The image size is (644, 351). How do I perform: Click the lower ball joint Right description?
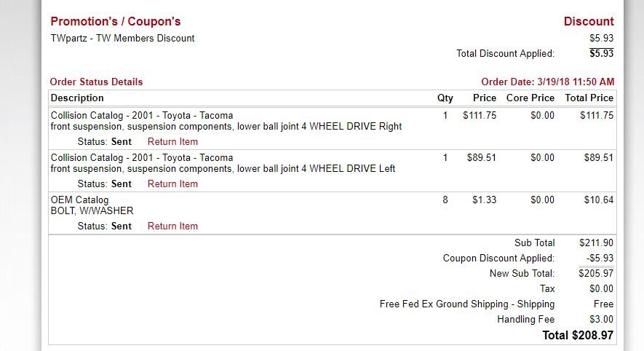pyautogui.click(x=226, y=127)
